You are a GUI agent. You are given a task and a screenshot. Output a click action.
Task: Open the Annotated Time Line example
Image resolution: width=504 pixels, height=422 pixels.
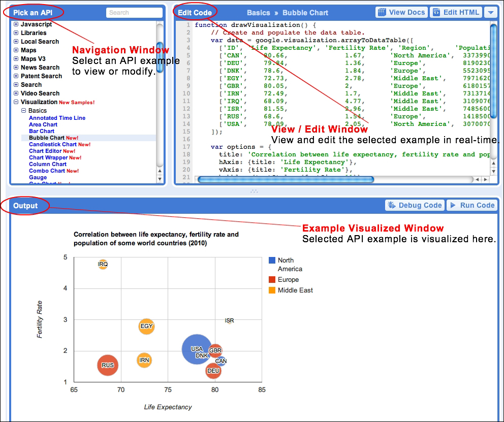click(x=57, y=118)
